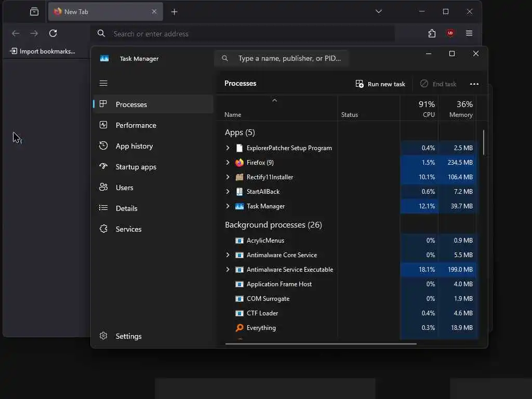Select Processes in Task Manager sidebar
This screenshot has width=532, height=399.
153,104
